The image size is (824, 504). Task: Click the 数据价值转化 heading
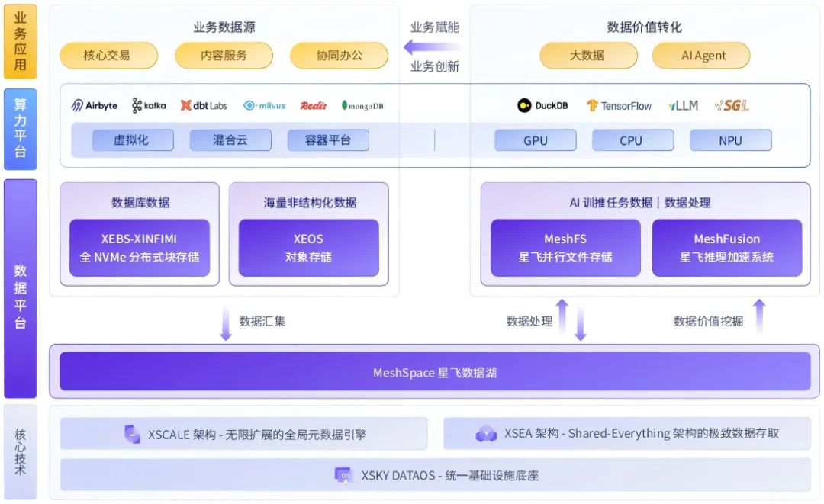coord(645,27)
